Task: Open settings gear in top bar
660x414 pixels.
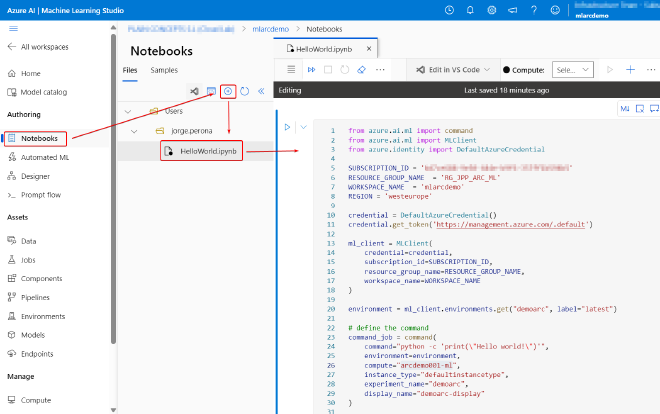Action: tap(492, 10)
